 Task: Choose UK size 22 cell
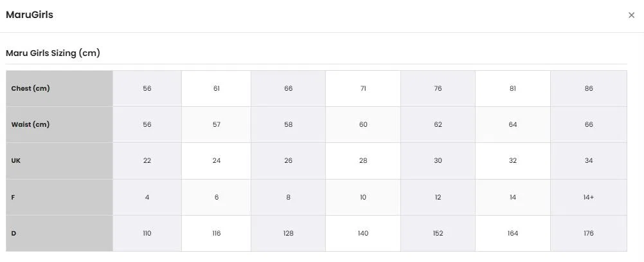point(147,161)
